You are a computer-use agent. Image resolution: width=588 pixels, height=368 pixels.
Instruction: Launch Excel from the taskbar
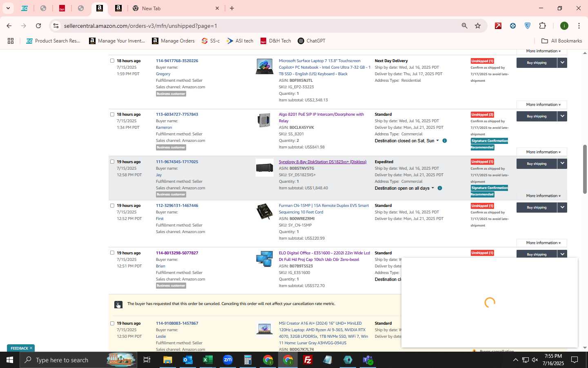pyautogui.click(x=207, y=360)
